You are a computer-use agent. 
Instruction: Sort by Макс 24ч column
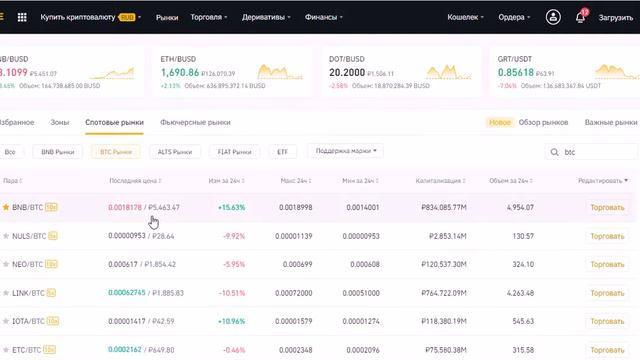296,180
